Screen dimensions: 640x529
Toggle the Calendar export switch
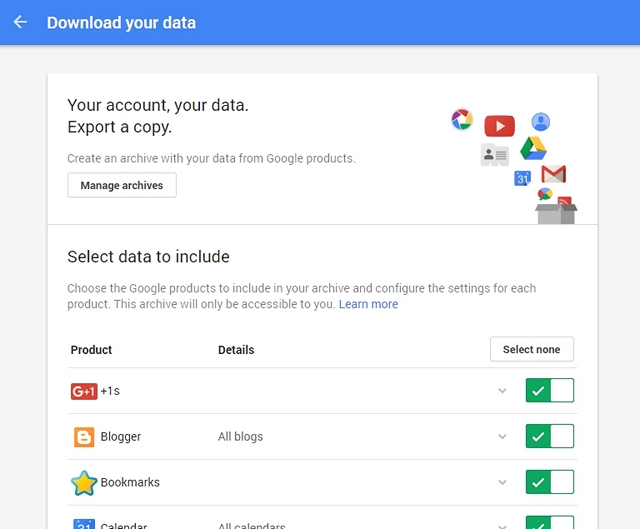click(550, 522)
